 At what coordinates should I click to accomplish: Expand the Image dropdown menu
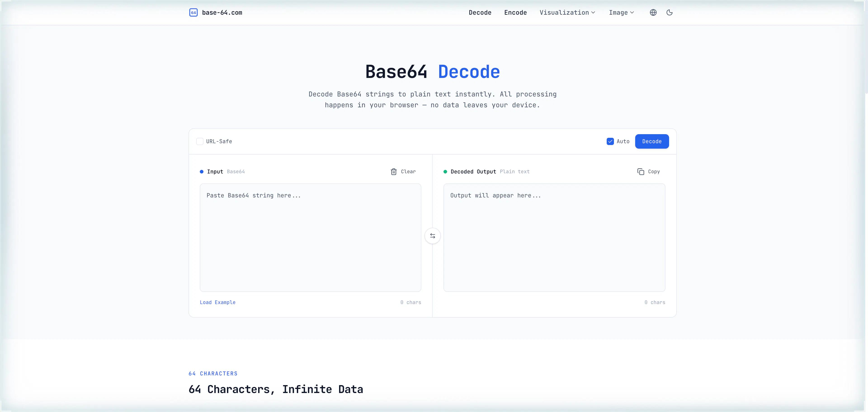[x=622, y=12]
